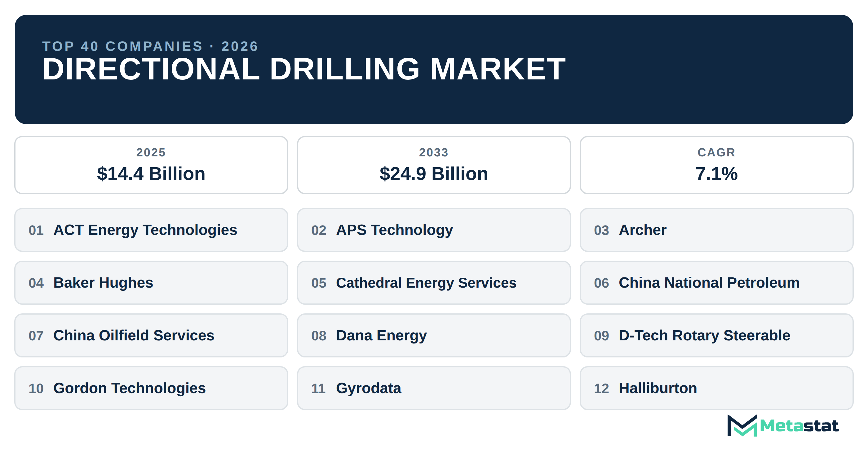Screen dimensions: 868x453
Task: Select the ACT Energy Technologies card
Action: click(151, 230)
